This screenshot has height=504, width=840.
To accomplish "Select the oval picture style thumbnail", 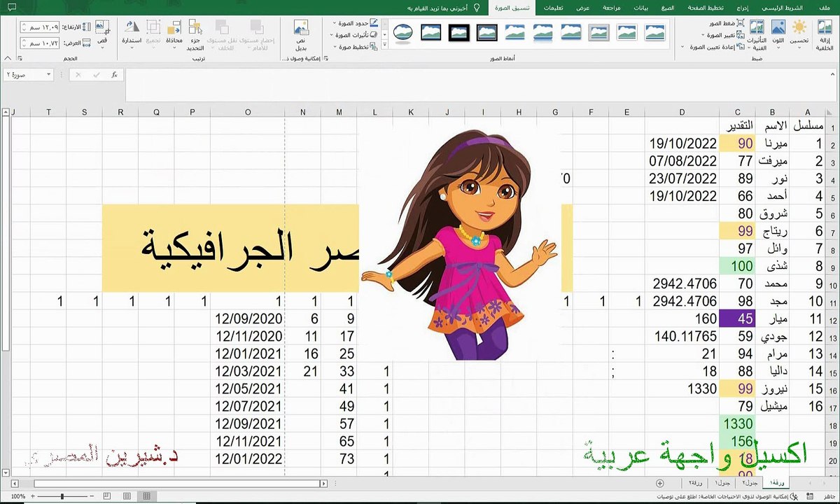I will pos(402,32).
